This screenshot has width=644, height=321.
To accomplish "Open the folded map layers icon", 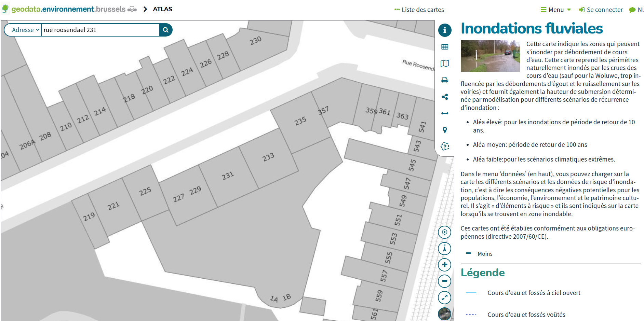I will pyautogui.click(x=444, y=64).
